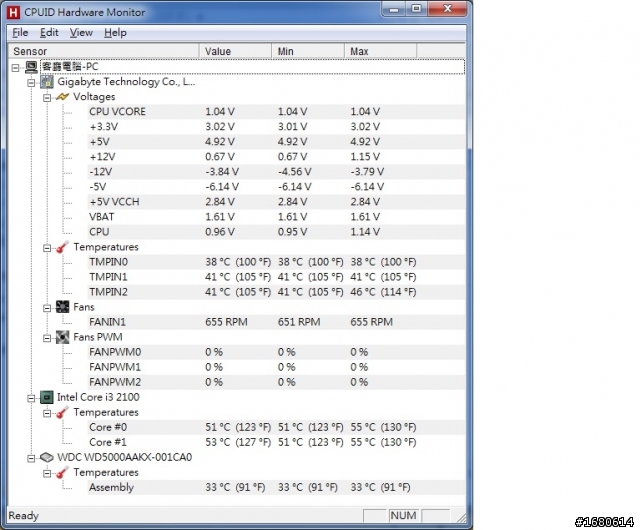Select the Intel Core i3 2100 label
The image size is (640, 530).
click(98, 397)
